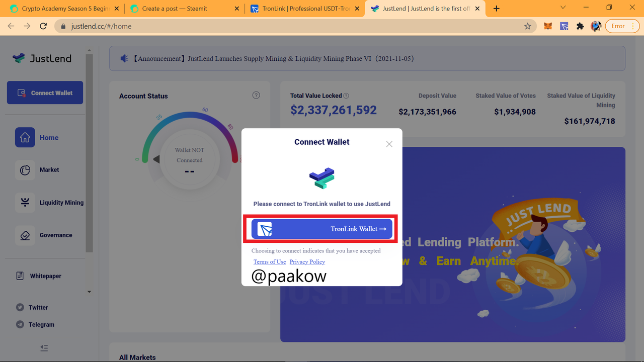Click the Connect Wallet sidebar button
Screen dimensions: 644x362
(x=45, y=93)
